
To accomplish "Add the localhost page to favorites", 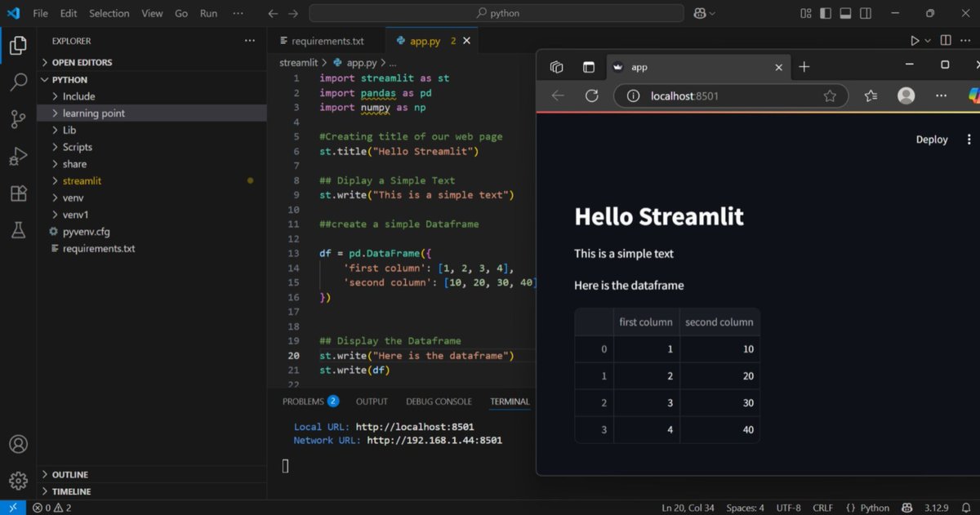I will 830,96.
